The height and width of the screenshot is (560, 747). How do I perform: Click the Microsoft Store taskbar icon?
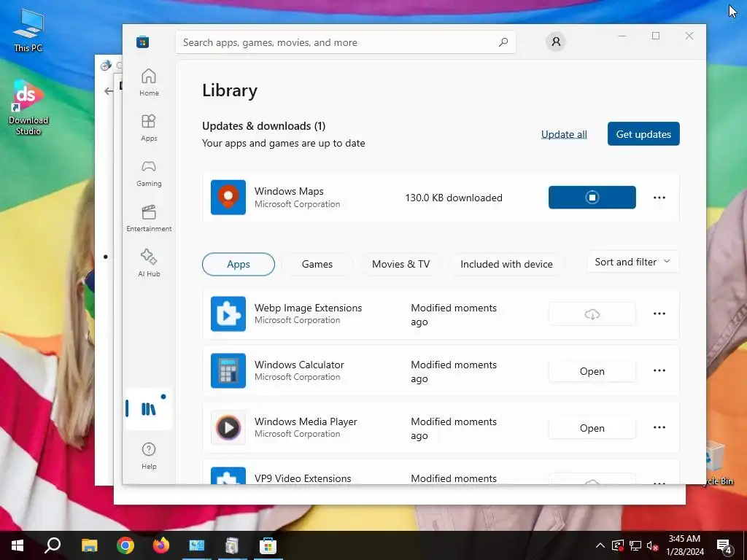(268, 545)
